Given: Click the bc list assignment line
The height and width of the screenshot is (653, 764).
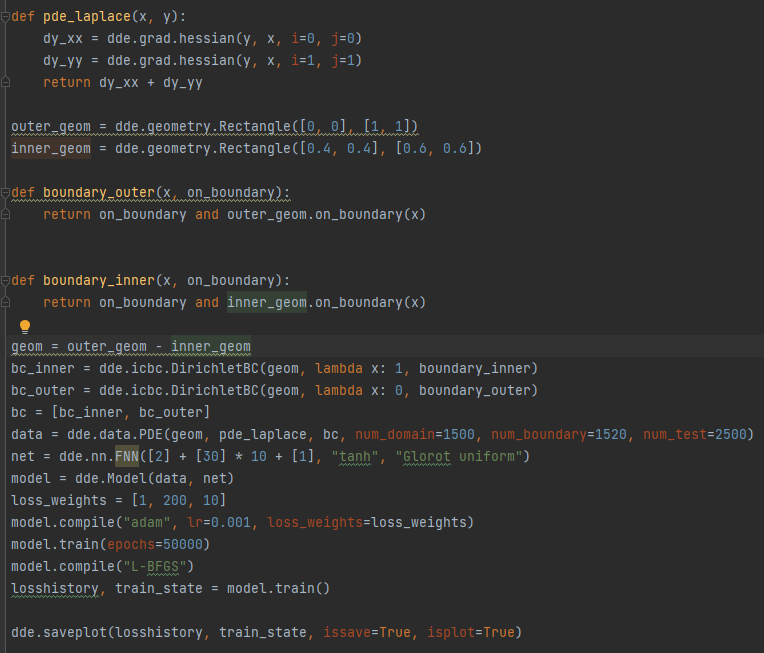Looking at the screenshot, I should tap(111, 412).
